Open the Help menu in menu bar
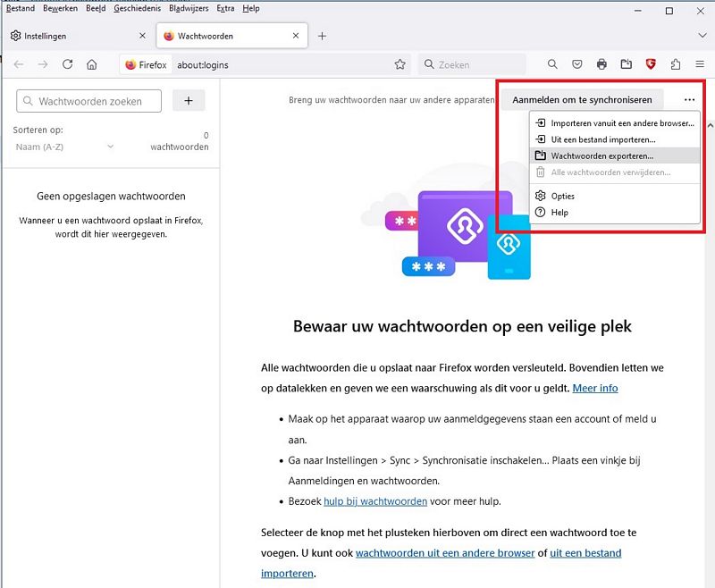 (251, 8)
